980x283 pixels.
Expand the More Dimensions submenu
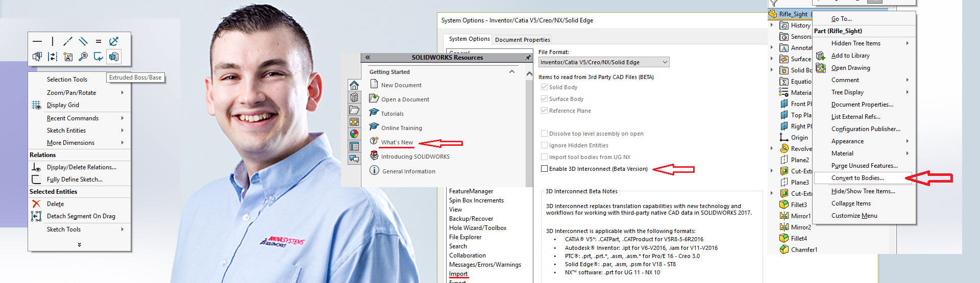click(122, 143)
